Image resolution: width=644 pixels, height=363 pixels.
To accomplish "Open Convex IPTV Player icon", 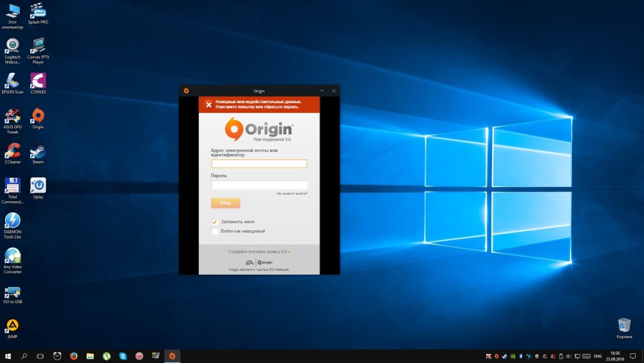I will coord(38,51).
